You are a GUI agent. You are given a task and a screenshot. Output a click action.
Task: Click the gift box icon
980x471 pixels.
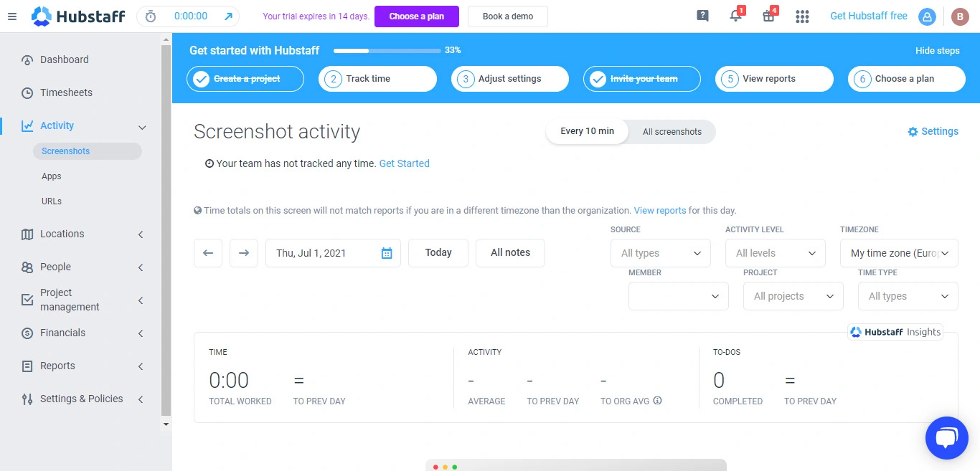tap(768, 16)
